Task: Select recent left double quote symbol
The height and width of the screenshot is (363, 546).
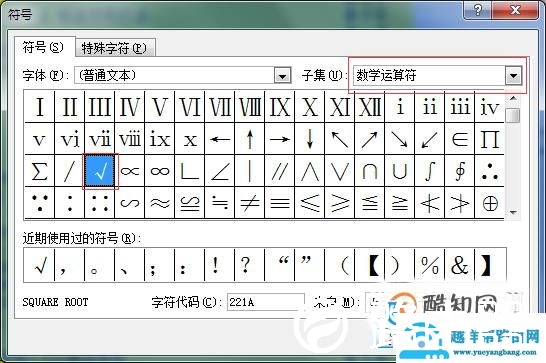Action: pos(280,265)
